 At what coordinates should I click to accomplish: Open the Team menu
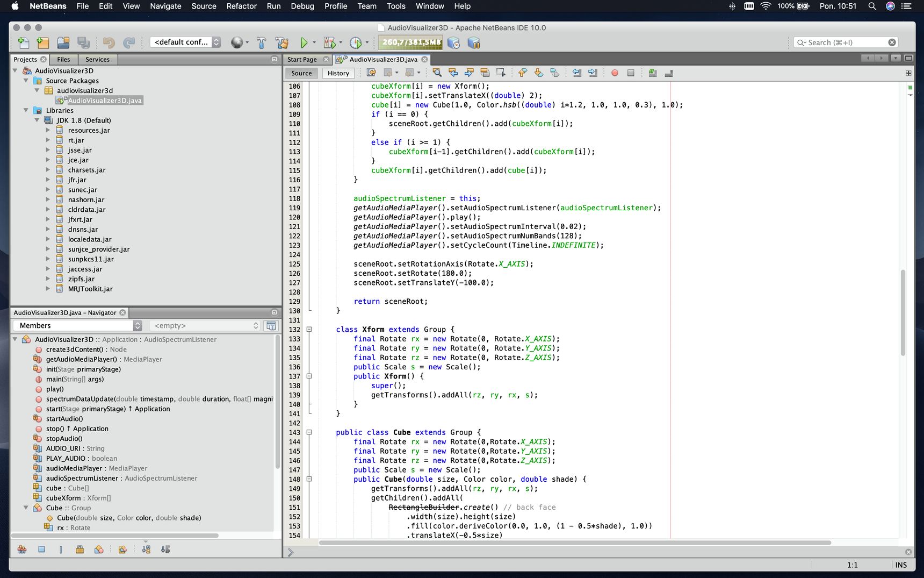click(x=367, y=6)
